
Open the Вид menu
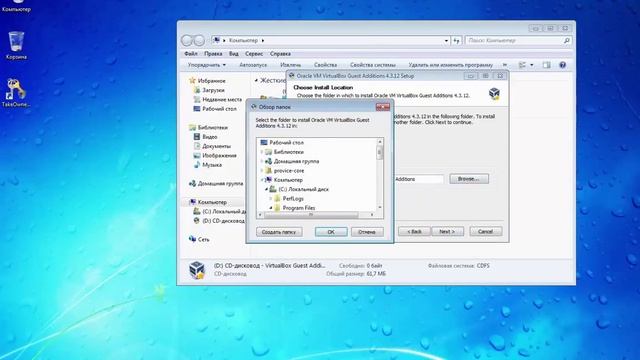[x=233, y=53]
